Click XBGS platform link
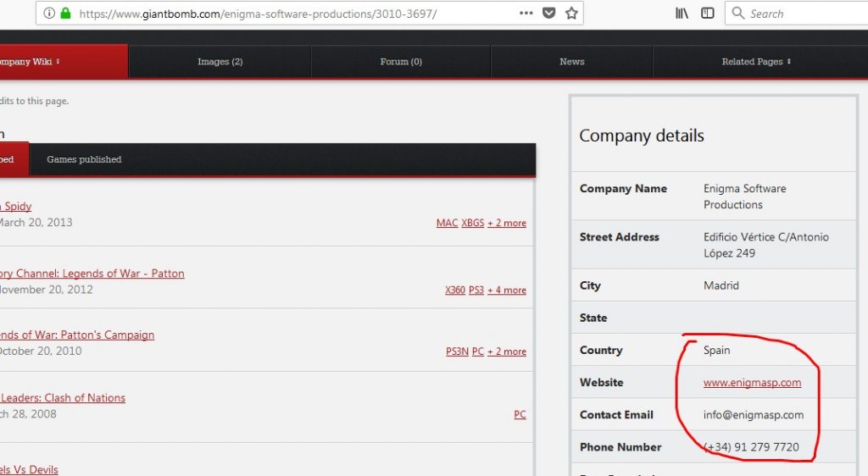The width and height of the screenshot is (868, 476). [x=473, y=223]
